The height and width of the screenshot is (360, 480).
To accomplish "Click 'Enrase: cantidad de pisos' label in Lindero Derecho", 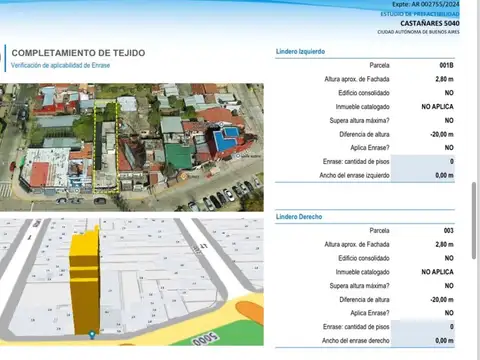I will (x=356, y=327).
